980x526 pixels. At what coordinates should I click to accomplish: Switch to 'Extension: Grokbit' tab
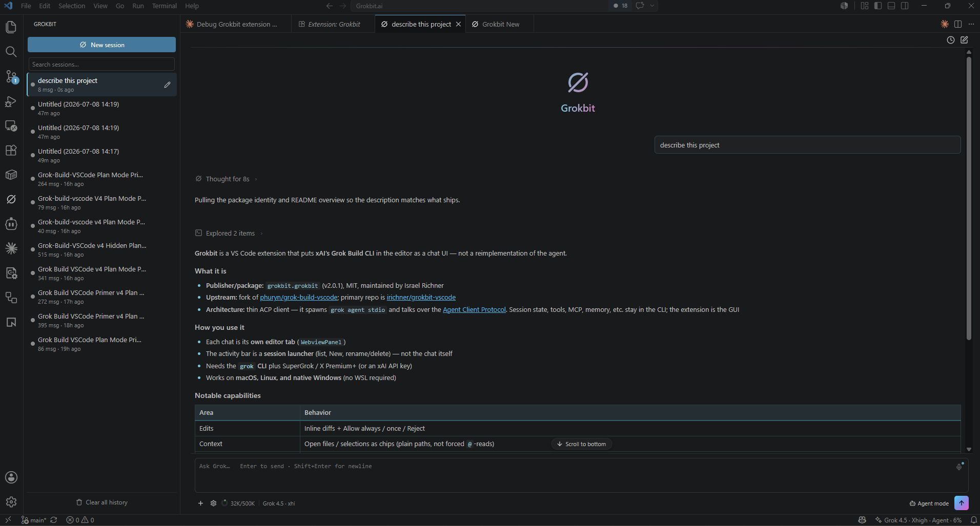click(333, 24)
